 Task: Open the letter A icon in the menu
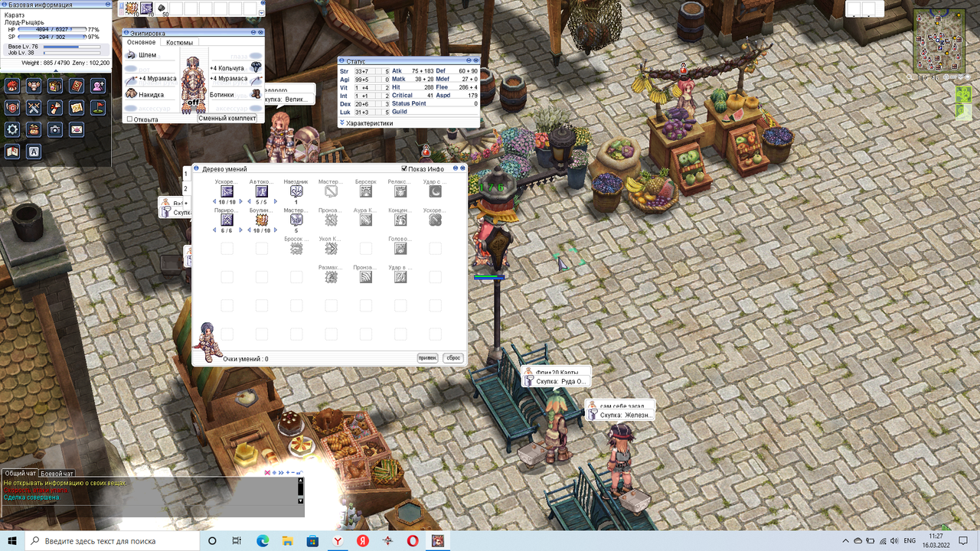(34, 152)
